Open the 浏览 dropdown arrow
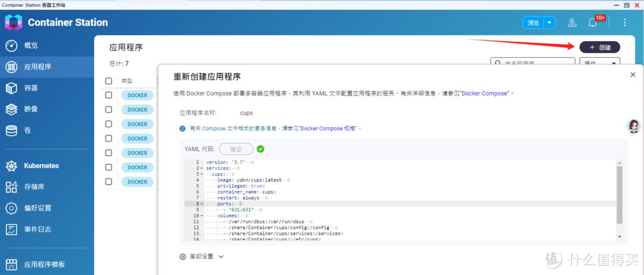 click(550, 23)
